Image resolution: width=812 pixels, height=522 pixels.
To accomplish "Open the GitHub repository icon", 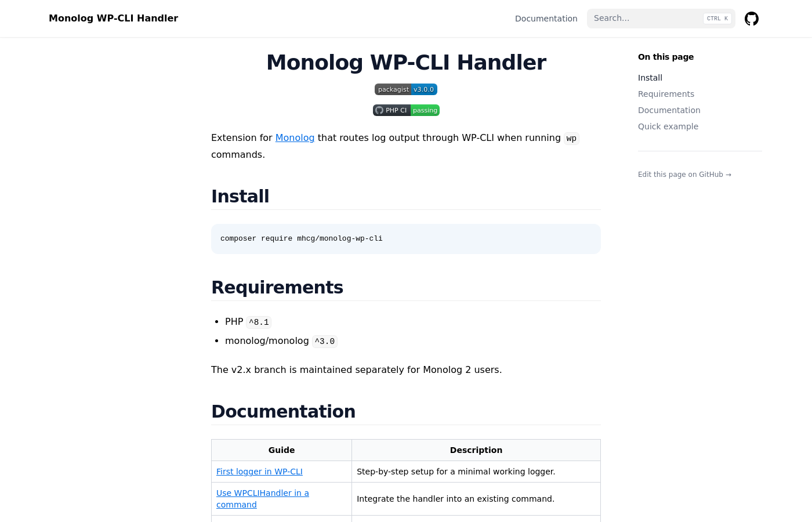I will 752,19.
